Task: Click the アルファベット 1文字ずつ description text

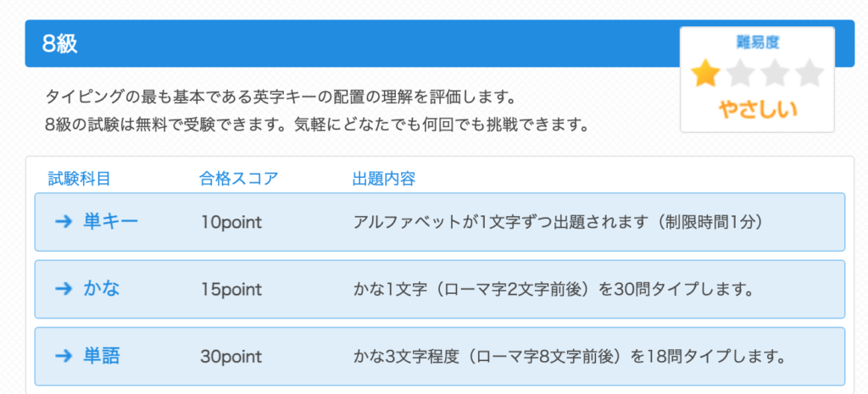Action: 559,223
